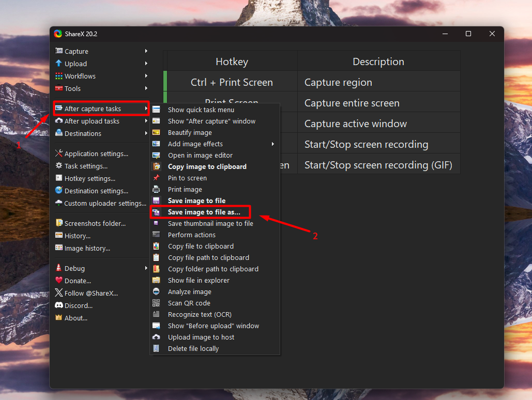The width and height of the screenshot is (532, 400).
Task: Click the Destination settings globe icon
Action: pyautogui.click(x=59, y=190)
